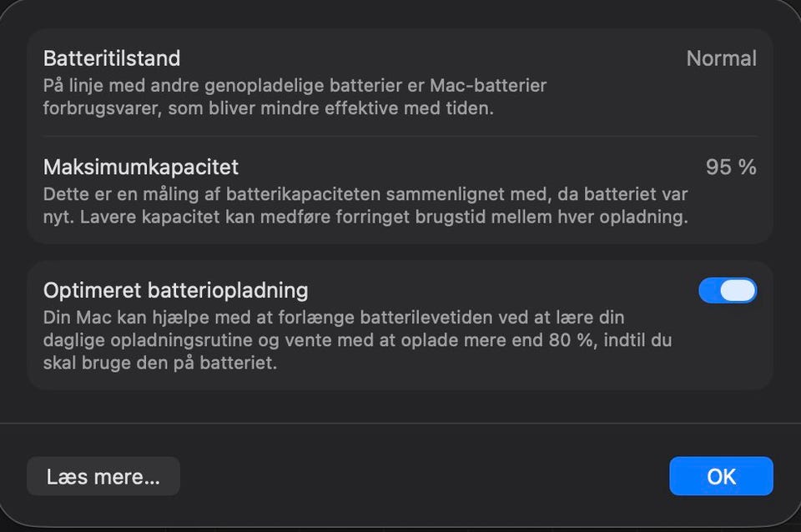
Task: Click the Læs mere... button
Action: (x=103, y=476)
